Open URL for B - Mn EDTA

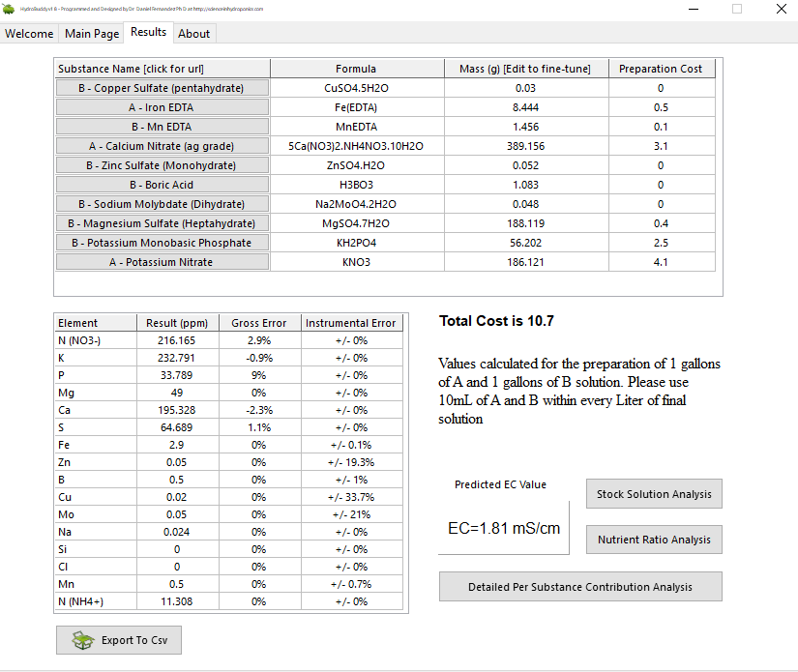(163, 127)
